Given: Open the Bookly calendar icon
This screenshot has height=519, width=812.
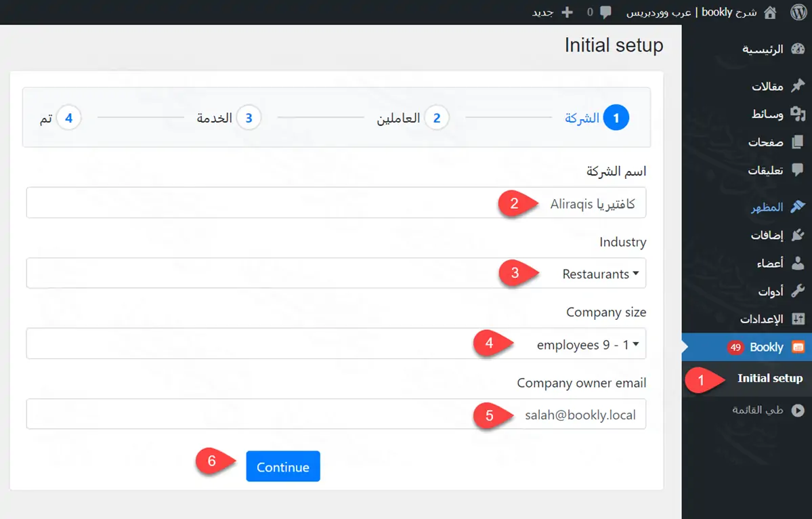Looking at the screenshot, I should click(x=798, y=347).
